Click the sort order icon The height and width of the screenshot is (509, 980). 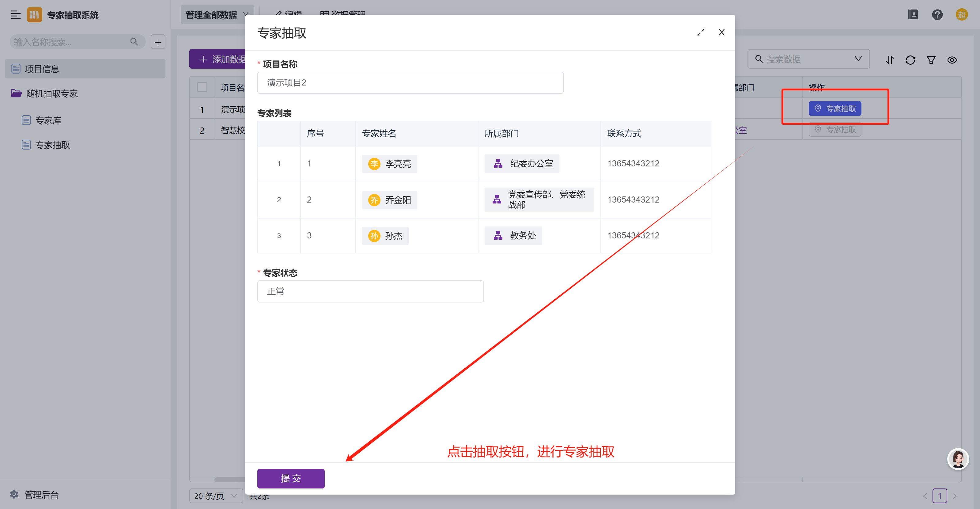tap(890, 60)
